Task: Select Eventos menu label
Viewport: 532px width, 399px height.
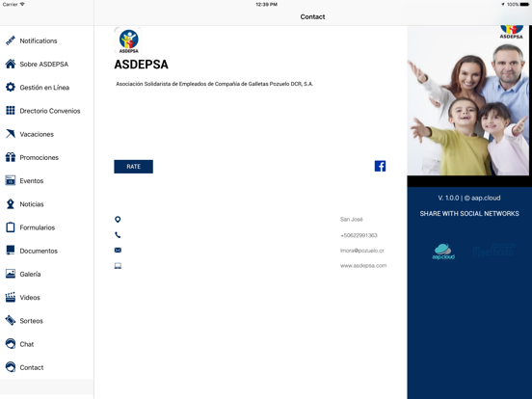Action: click(x=32, y=181)
